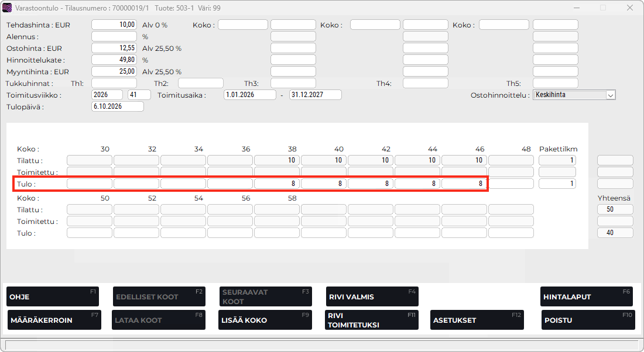This screenshot has width=644, height=352.
Task: Click the LISÄÄ KOKO button
Action: [x=265, y=320]
